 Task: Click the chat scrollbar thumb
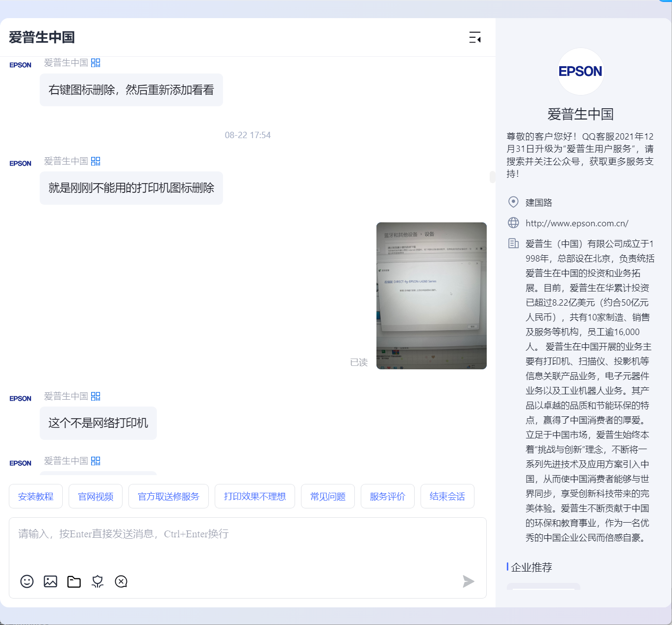[492, 177]
